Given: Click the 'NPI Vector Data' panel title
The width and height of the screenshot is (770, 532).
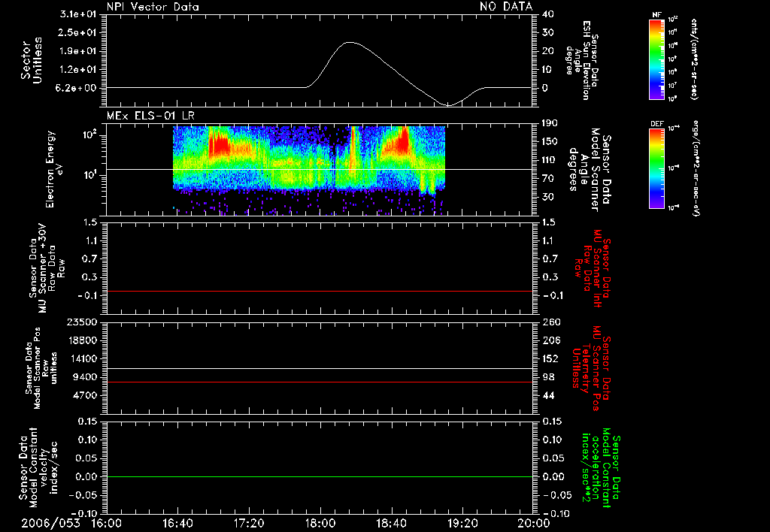Looking at the screenshot, I should (x=153, y=7).
